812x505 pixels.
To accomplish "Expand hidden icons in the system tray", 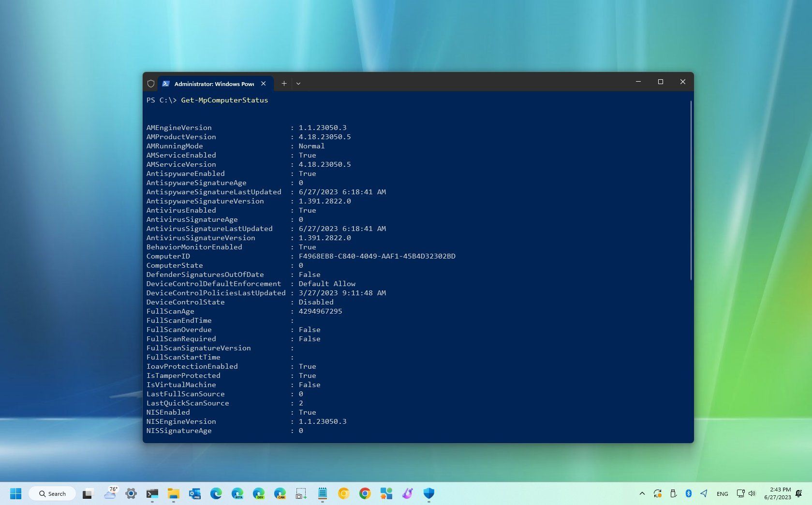I will 643,493.
